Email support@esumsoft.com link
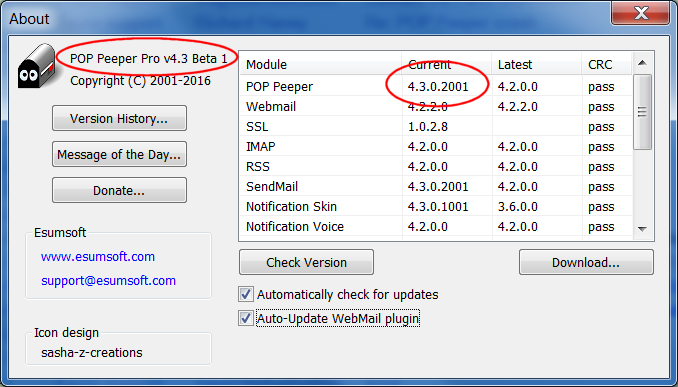 (109, 281)
